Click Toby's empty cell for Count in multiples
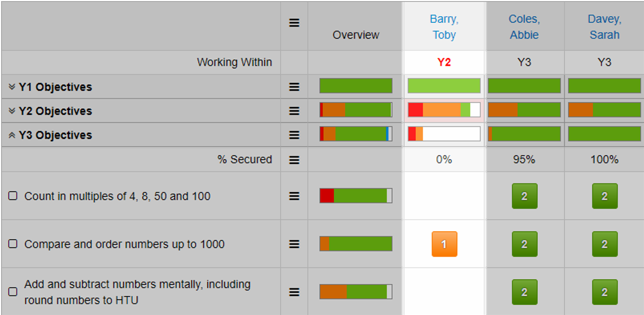Viewport: 644px width, 315px height. [444, 196]
